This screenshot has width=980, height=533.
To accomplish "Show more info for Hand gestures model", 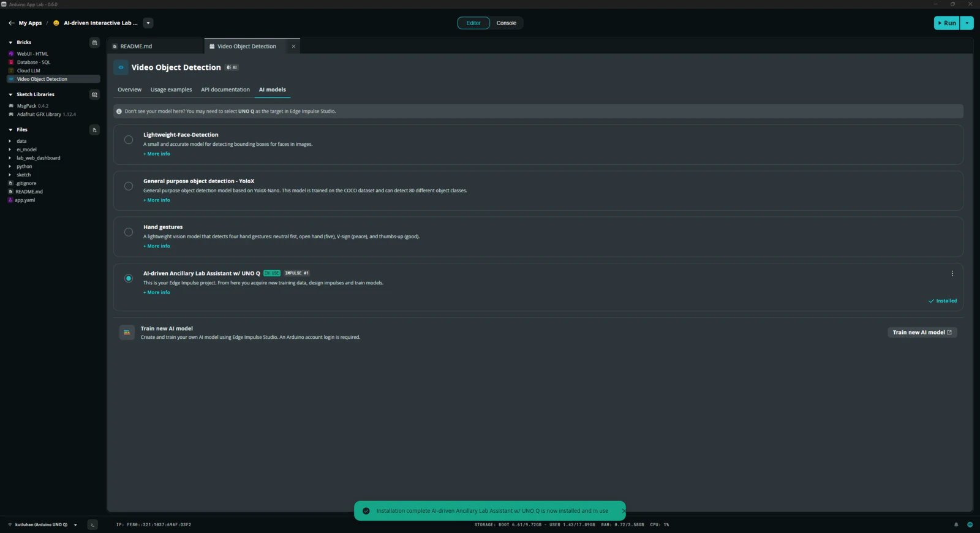I will pyautogui.click(x=157, y=246).
